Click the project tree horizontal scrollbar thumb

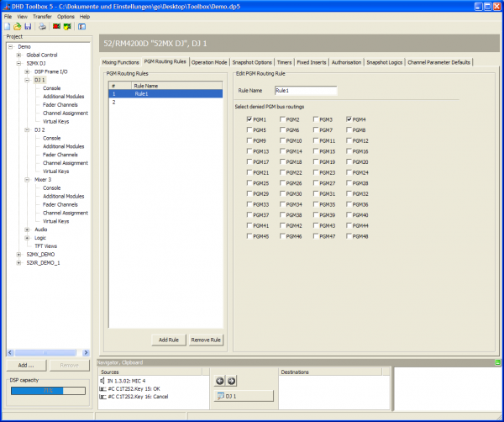(45, 352)
